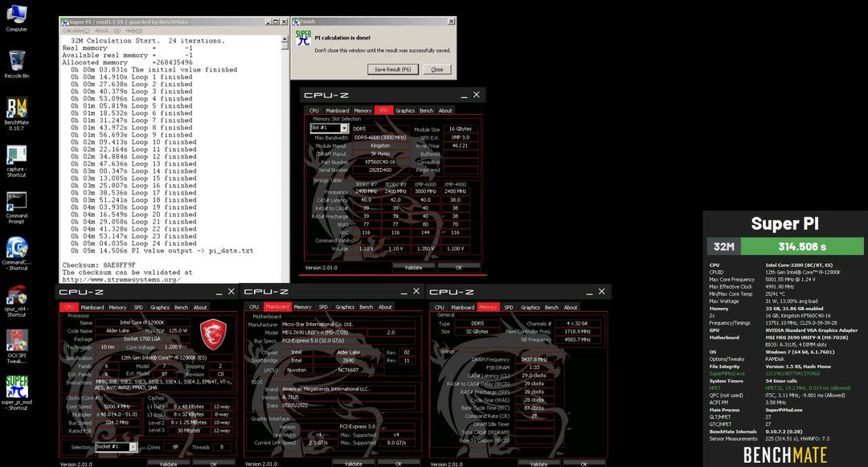Select CPU tab in bottom-left CPU-Z window

coord(68,307)
